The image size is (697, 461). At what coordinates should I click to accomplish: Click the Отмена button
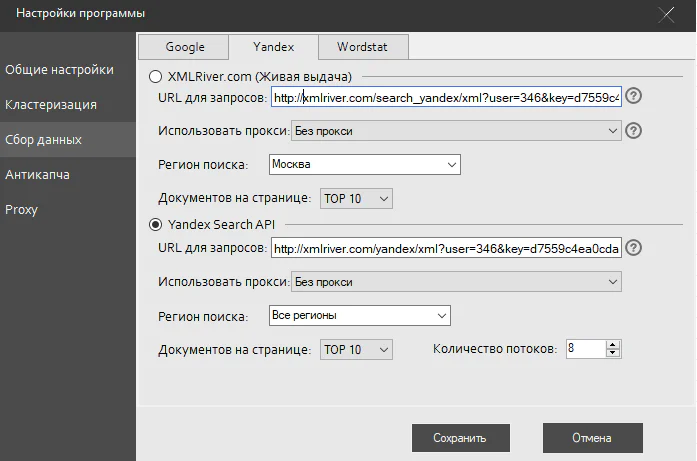[593, 438]
